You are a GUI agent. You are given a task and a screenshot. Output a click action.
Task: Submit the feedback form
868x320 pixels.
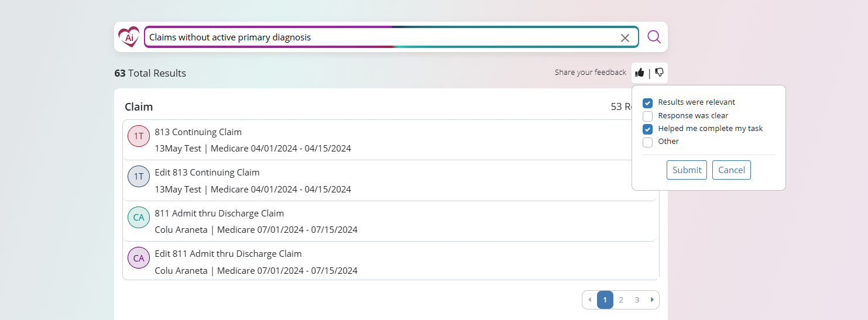[x=687, y=170]
